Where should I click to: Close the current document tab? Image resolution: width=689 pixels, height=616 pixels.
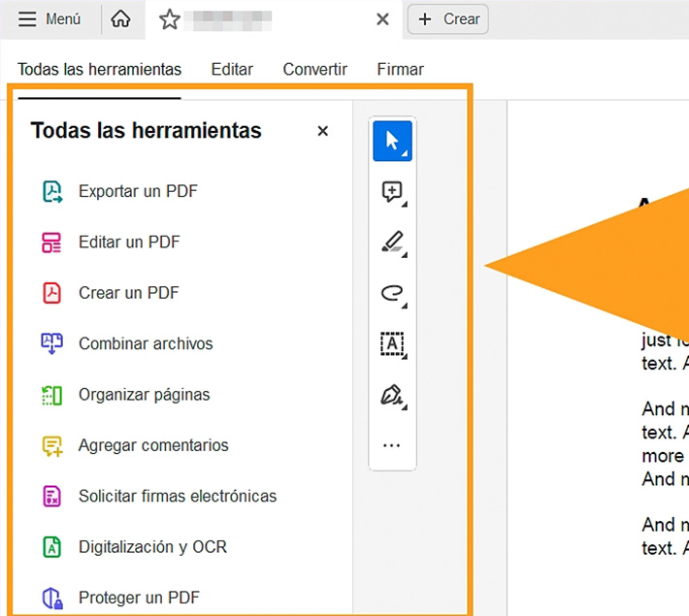[x=382, y=19]
